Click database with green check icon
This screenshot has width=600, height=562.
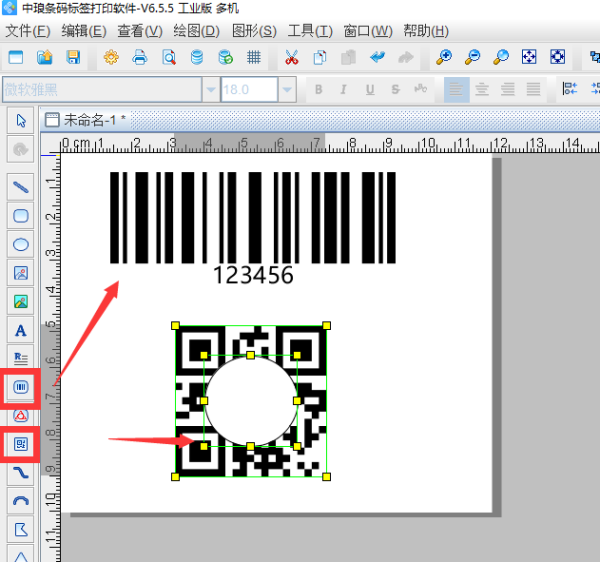225,57
